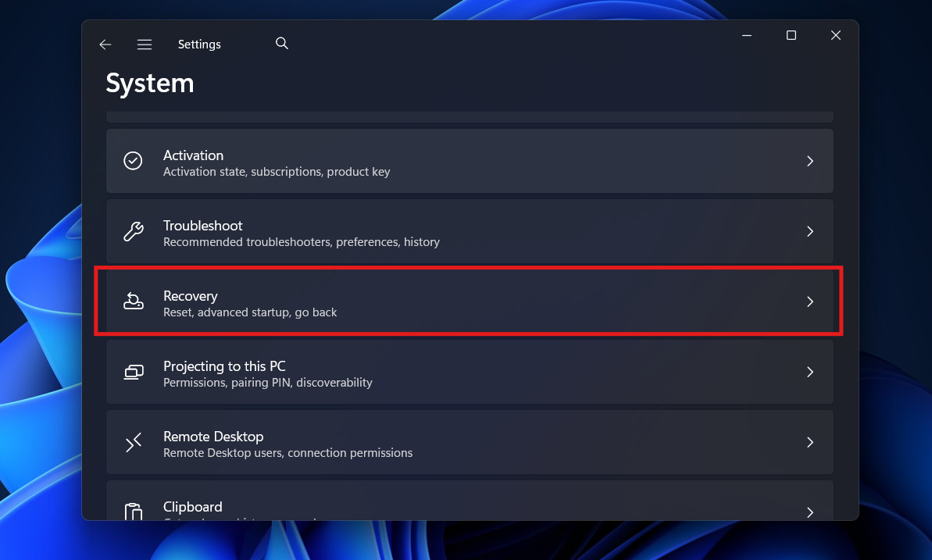932x560 pixels.
Task: Click the Troubleshoot wrench icon
Action: (x=133, y=231)
